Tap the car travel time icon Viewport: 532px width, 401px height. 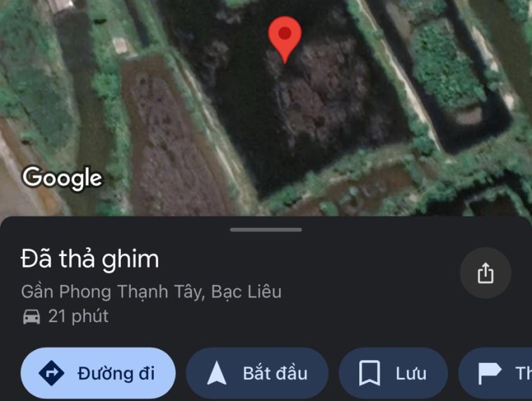coord(31,317)
